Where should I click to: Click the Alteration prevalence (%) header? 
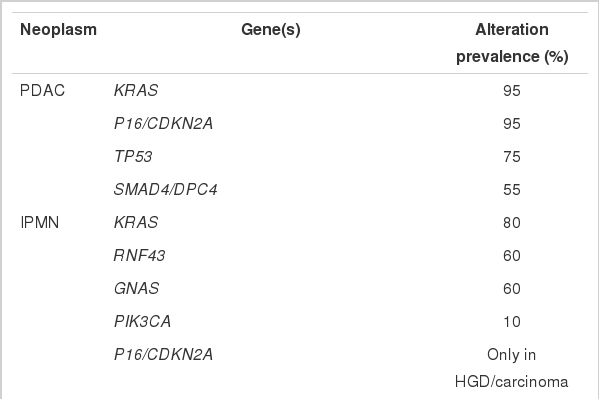pyautogui.click(x=512, y=43)
